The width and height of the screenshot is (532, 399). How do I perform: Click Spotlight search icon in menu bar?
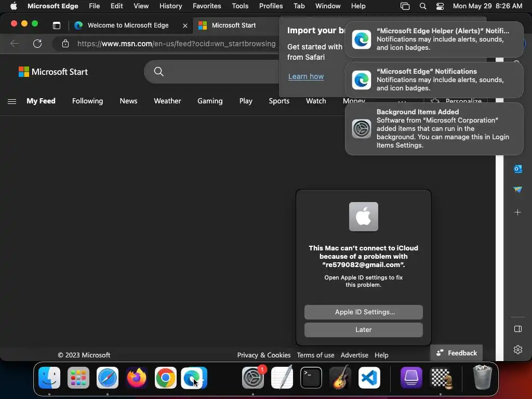pyautogui.click(x=423, y=6)
